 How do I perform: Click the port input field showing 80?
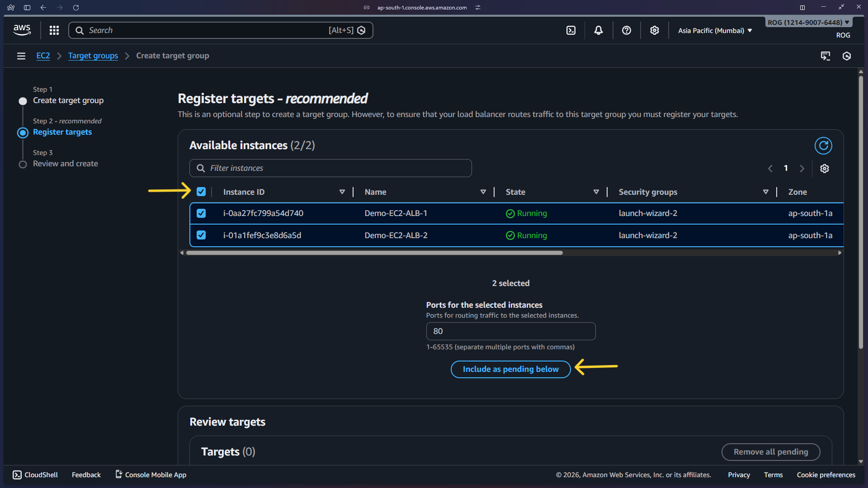pos(510,331)
